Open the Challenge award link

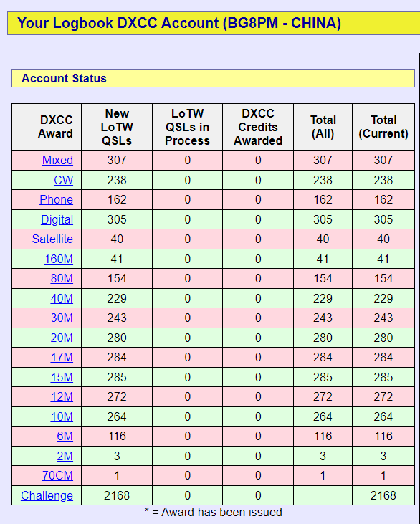pos(47,495)
